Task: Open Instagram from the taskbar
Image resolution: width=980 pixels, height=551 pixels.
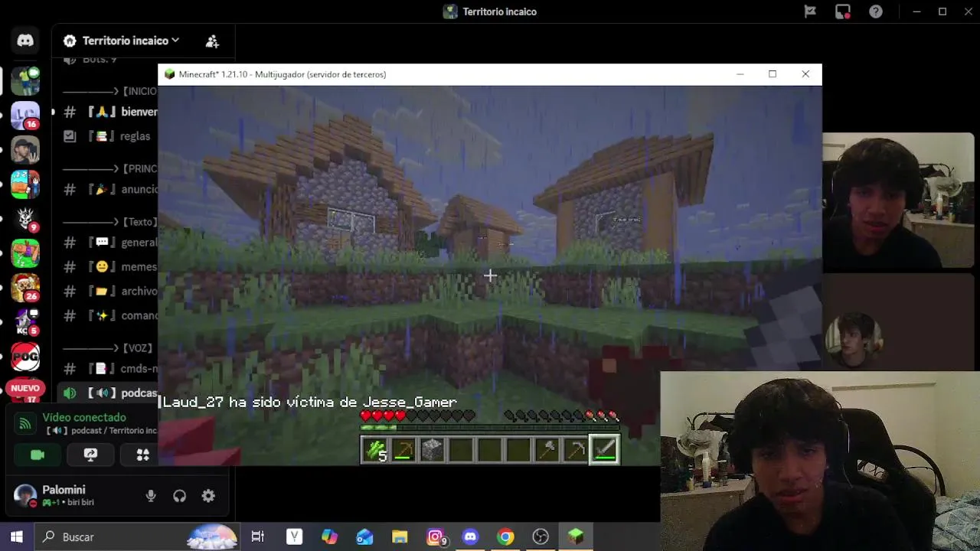Action: tap(435, 536)
